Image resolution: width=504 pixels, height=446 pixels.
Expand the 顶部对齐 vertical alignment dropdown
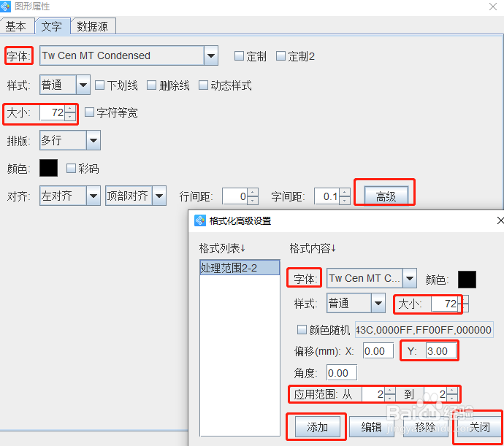159,196
